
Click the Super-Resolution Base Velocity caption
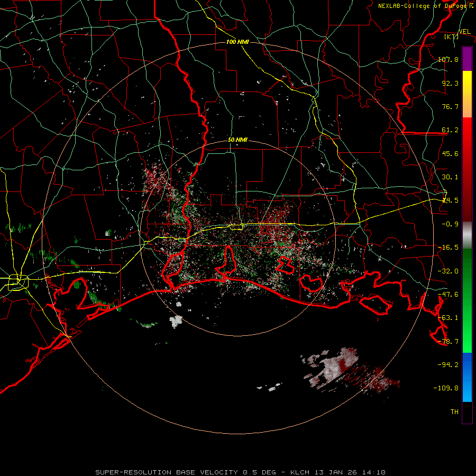click(241, 472)
